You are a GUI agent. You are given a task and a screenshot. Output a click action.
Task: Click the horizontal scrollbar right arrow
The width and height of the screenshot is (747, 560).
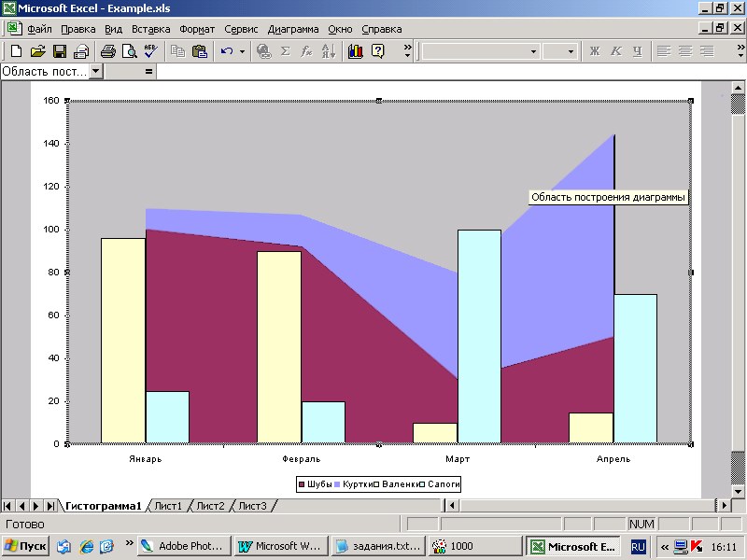point(725,505)
